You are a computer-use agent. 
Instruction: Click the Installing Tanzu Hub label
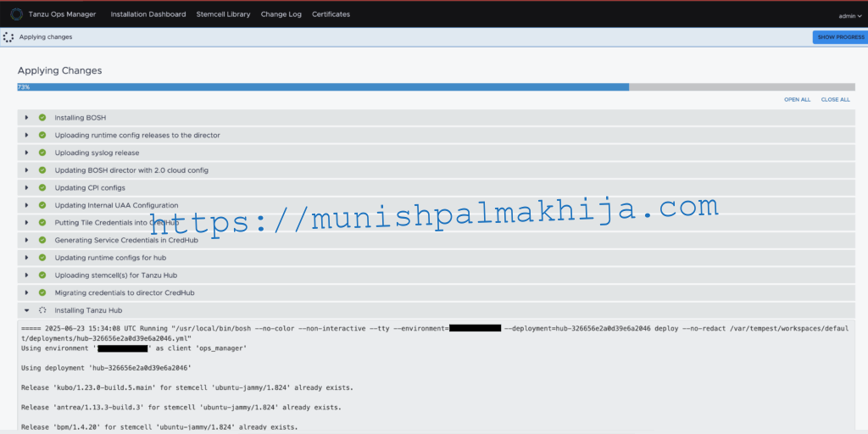88,310
